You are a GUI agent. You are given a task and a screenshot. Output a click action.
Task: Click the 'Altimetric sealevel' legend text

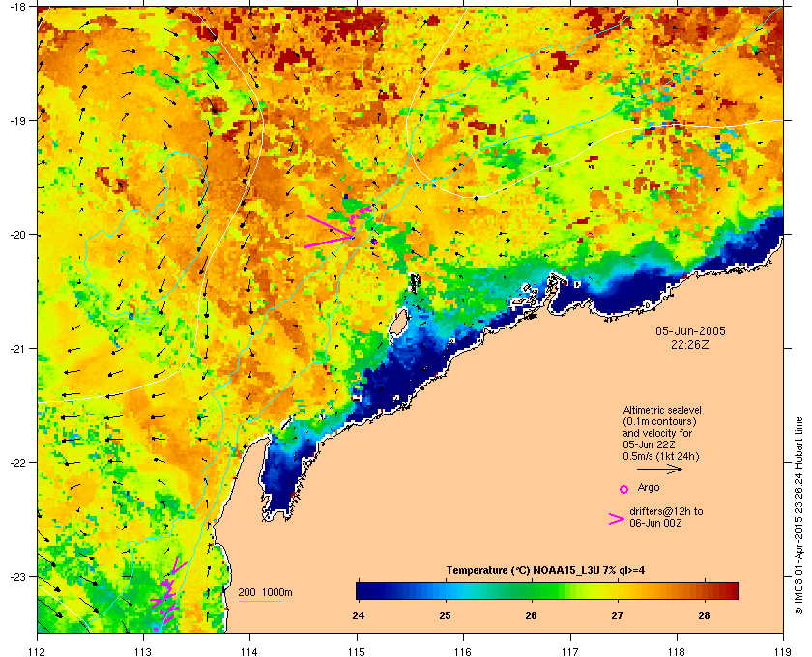pyautogui.click(x=662, y=410)
